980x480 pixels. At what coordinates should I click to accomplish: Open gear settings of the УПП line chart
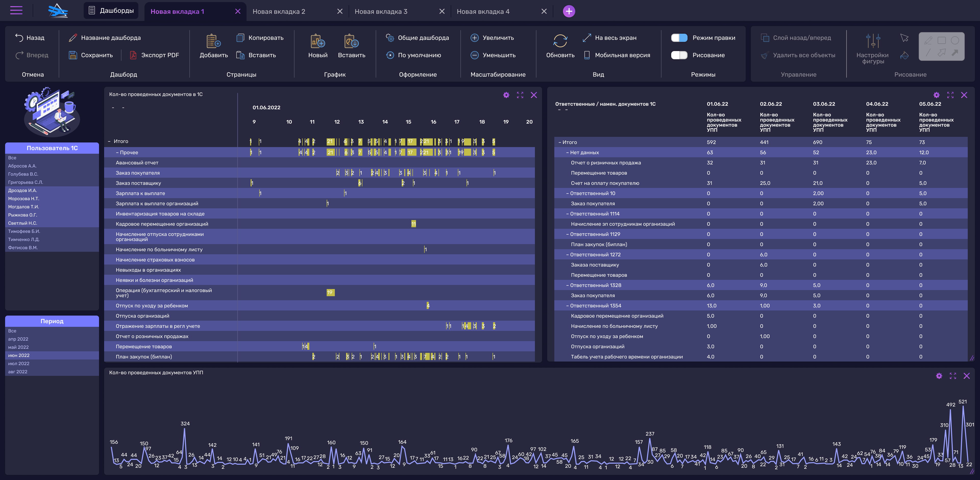(939, 376)
